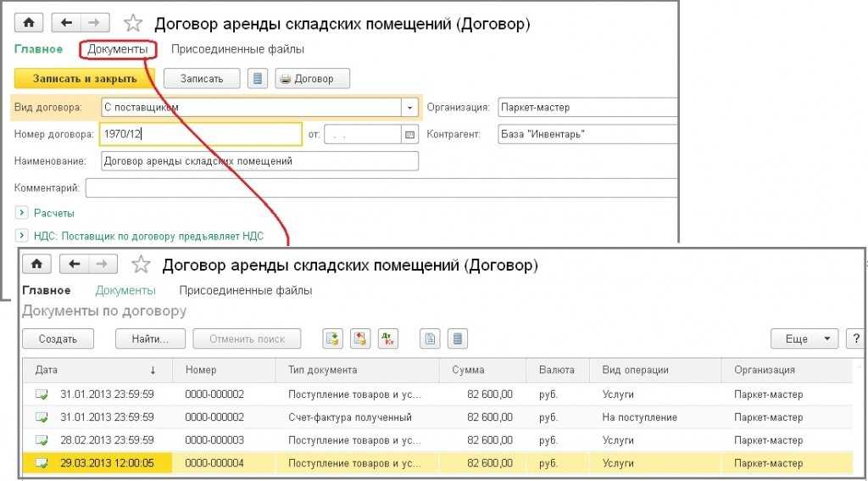
Task: Click the first green-arrow icon after Отменить поиск
Action: click(333, 338)
